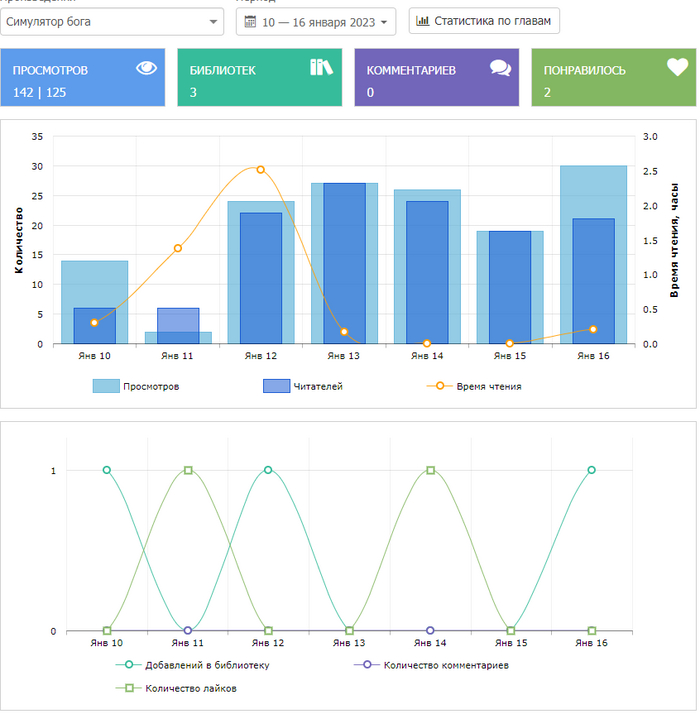Open the 10 — 16 января 2023 period dropdown
Viewport: 700px width, 714px height.
(x=316, y=21)
